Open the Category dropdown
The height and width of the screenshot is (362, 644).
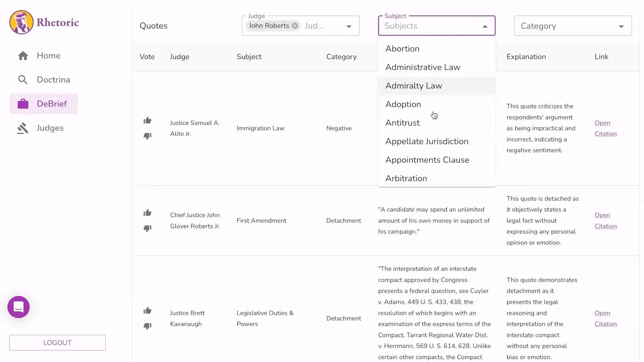coord(573,26)
